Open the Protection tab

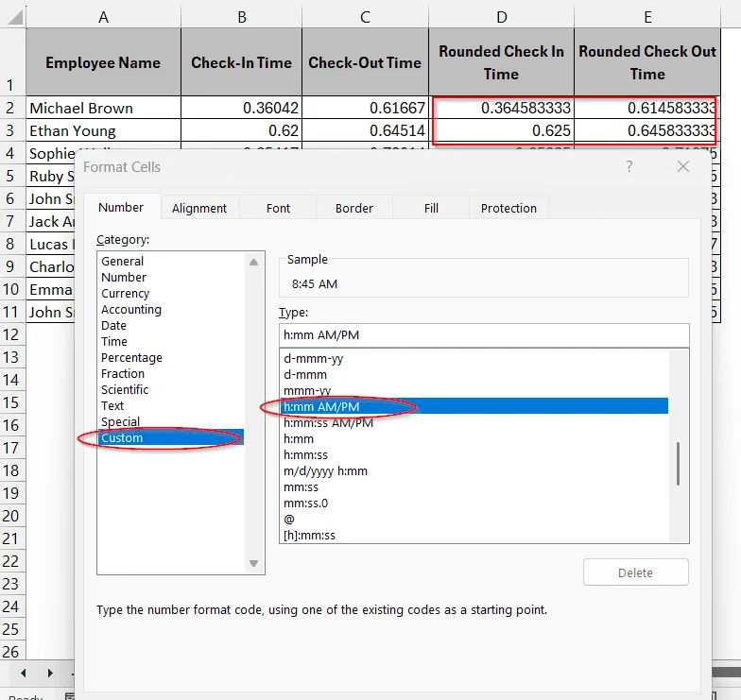click(x=508, y=208)
